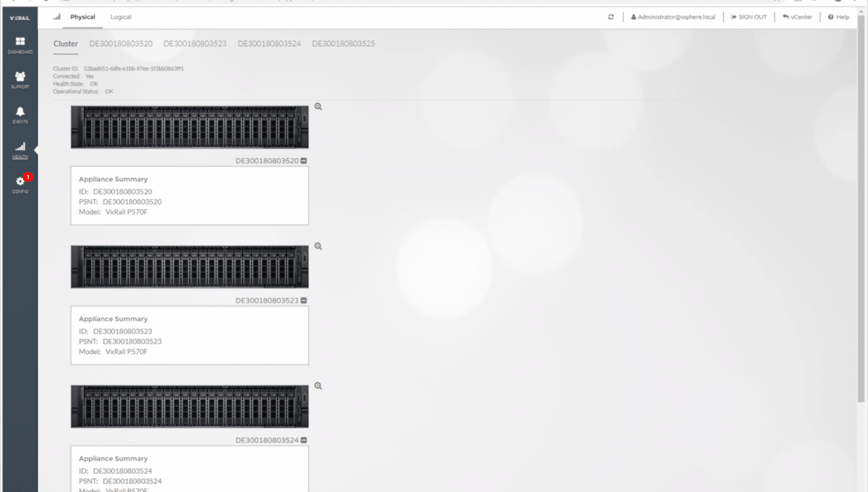The width and height of the screenshot is (868, 492).
Task: Zoom into appliance DE300180803520 image
Action: (x=318, y=106)
